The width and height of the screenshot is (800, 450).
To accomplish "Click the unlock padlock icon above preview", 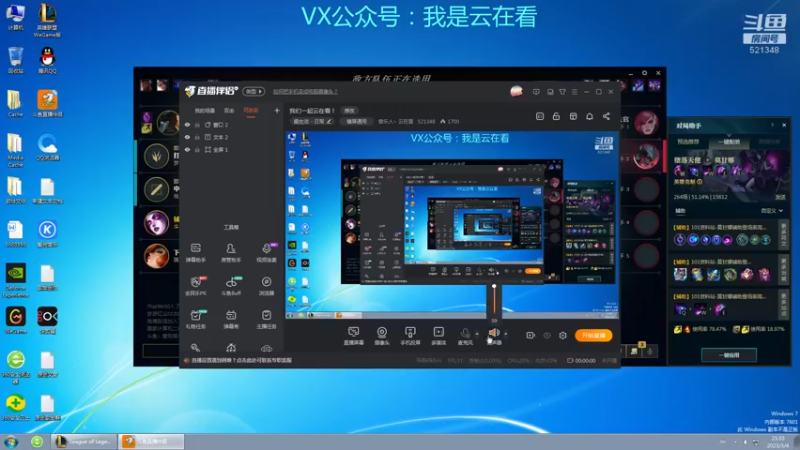I will (556, 116).
